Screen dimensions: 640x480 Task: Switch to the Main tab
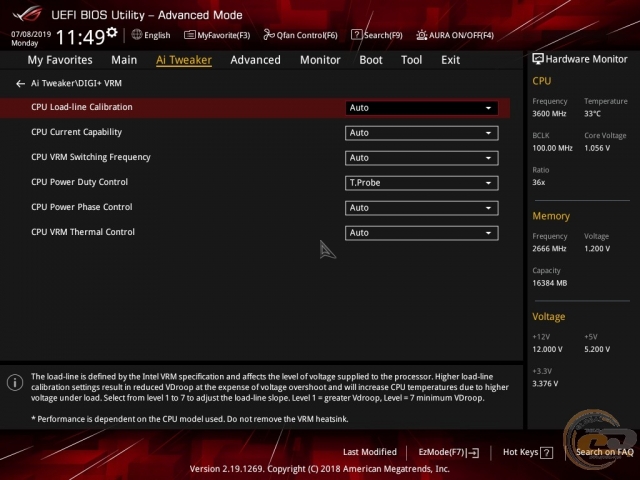click(x=124, y=60)
